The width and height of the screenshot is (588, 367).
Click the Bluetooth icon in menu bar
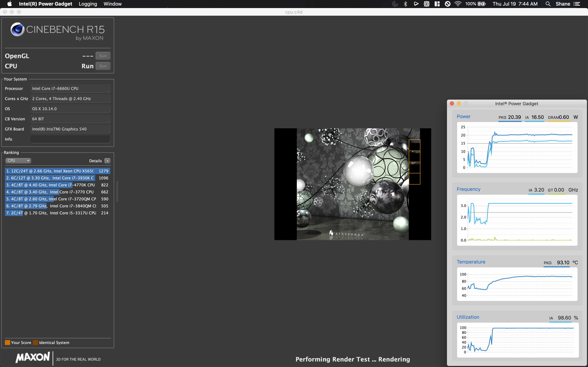[x=405, y=4]
